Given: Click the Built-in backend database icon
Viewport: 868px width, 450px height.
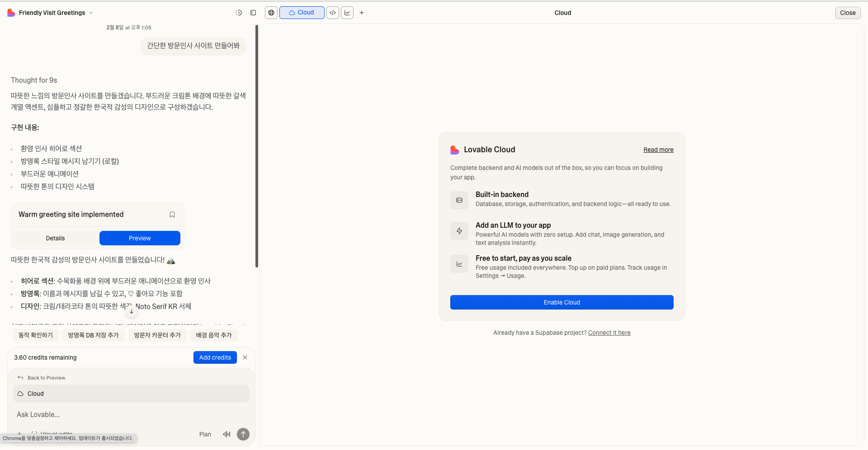Looking at the screenshot, I should (x=459, y=200).
